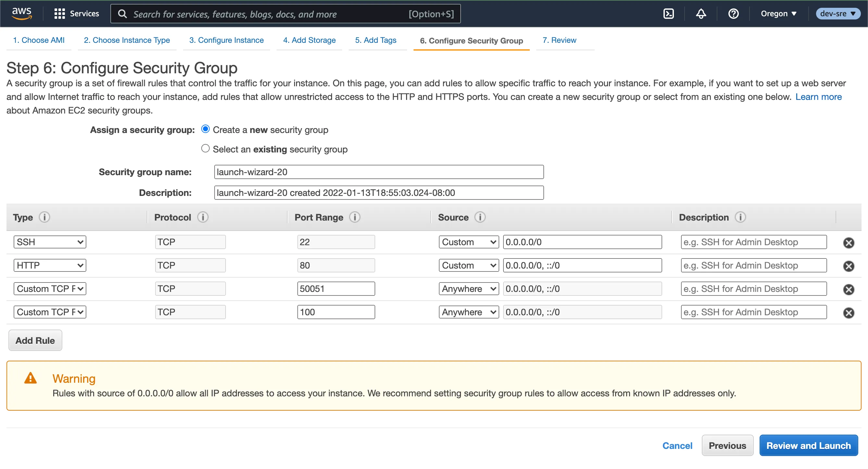
Task: Click the Add Rule button
Action: tap(35, 340)
